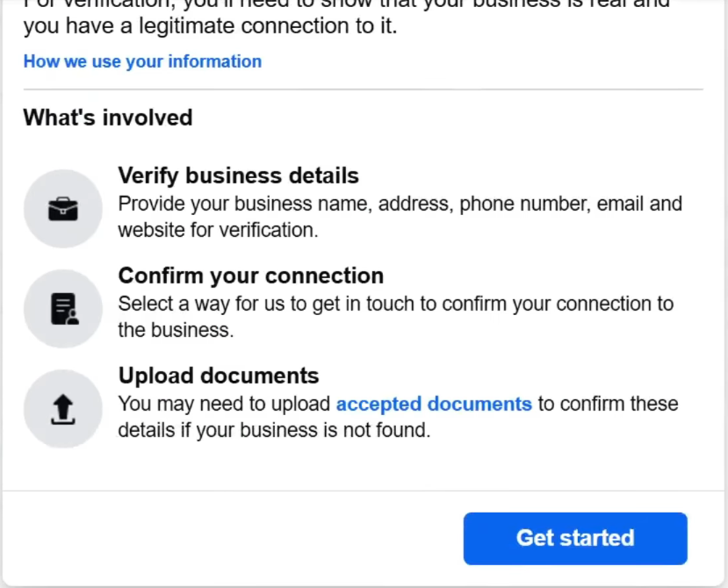Viewport: 728px width, 588px height.
Task: Click the "Confirm your connection" heading
Action: [250, 276]
